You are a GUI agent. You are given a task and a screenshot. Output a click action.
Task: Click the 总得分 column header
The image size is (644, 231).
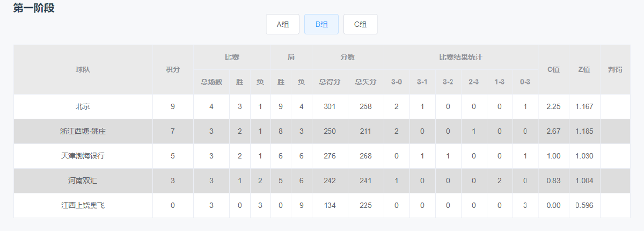point(330,82)
